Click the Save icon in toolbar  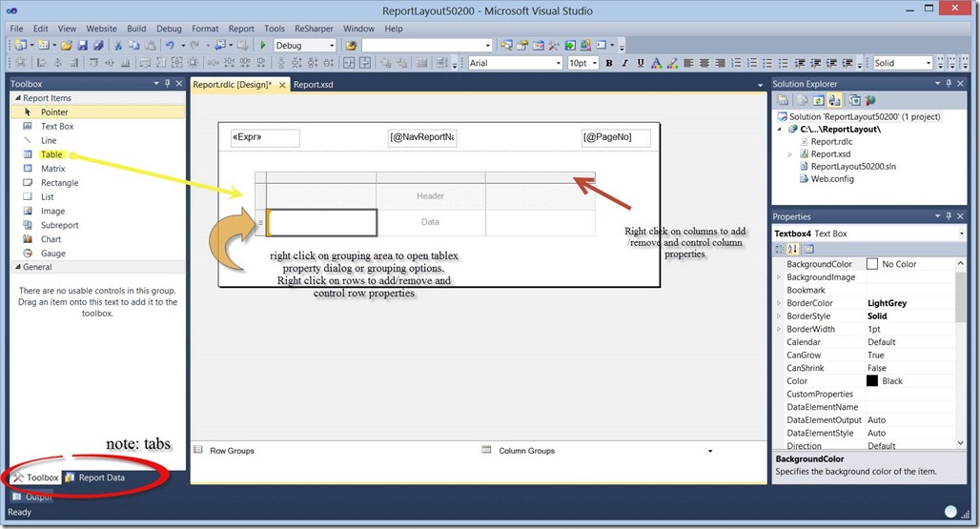point(83,45)
